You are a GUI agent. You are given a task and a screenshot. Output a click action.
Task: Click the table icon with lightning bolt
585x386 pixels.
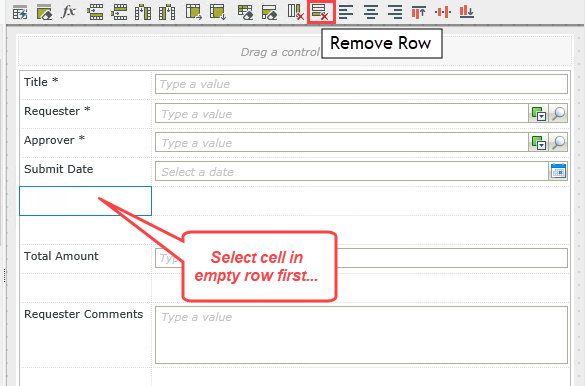[x=20, y=12]
